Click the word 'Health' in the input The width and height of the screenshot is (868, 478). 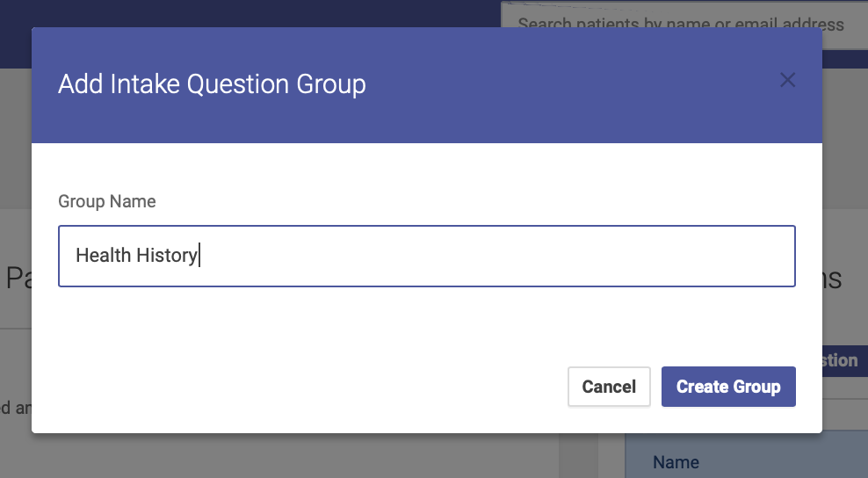click(103, 256)
